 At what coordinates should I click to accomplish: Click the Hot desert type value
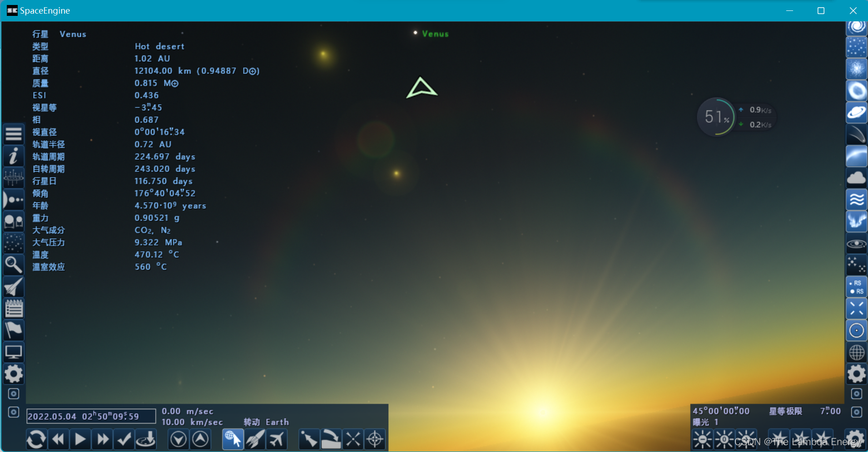[x=159, y=46]
